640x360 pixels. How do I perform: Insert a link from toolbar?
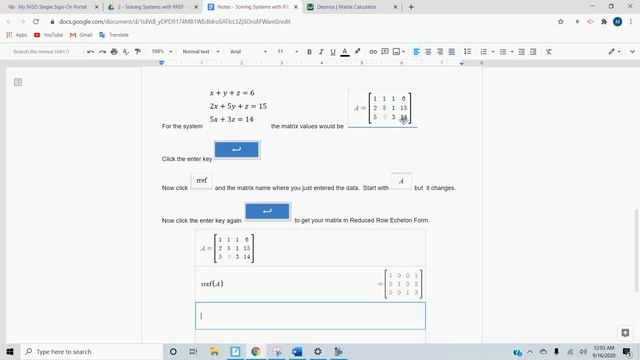click(373, 51)
